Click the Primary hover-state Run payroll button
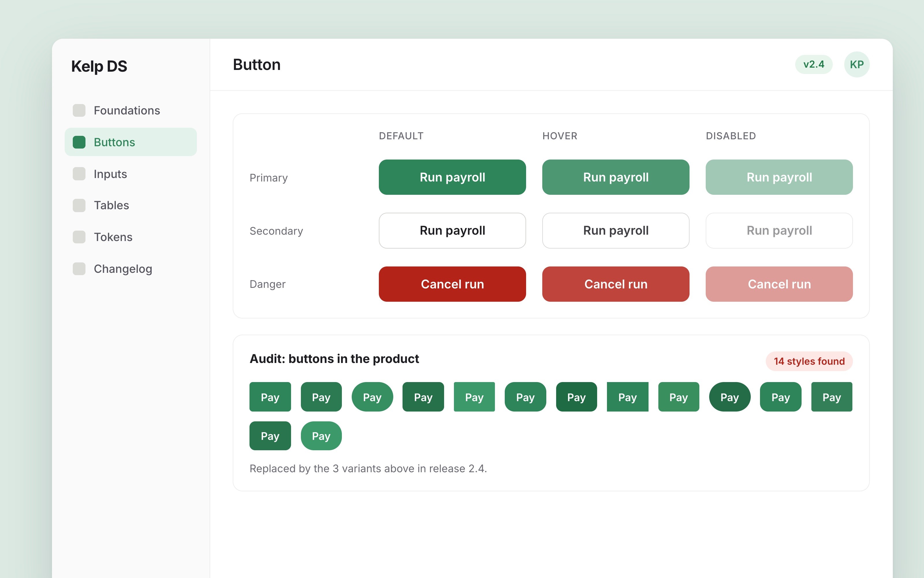 click(616, 177)
